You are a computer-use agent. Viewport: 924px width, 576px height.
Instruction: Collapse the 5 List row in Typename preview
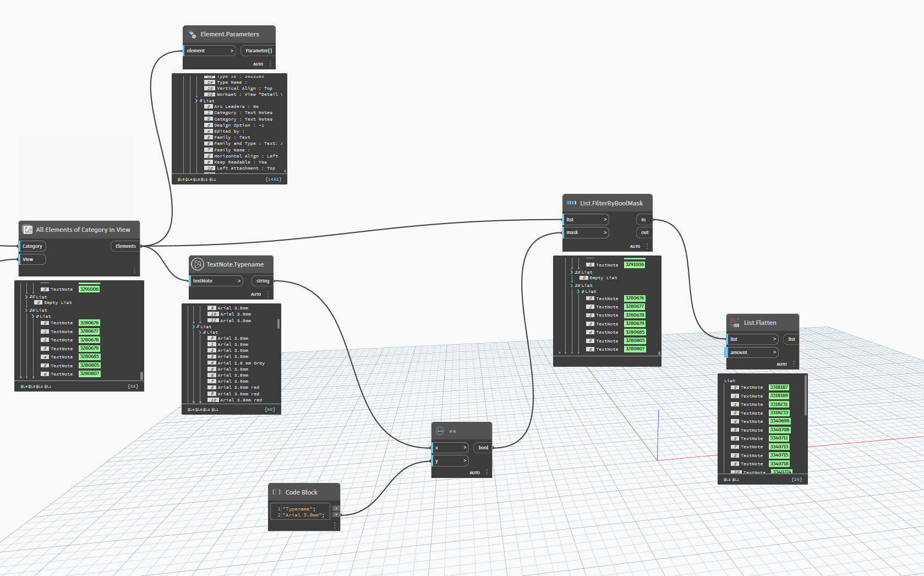pyautogui.click(x=193, y=327)
